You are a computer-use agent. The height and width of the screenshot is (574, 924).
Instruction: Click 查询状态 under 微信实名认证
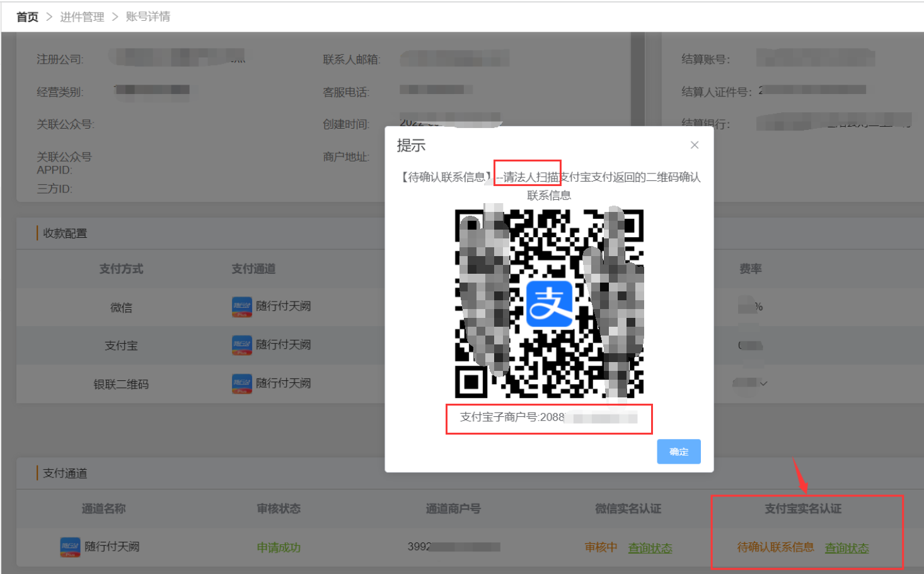pyautogui.click(x=650, y=548)
